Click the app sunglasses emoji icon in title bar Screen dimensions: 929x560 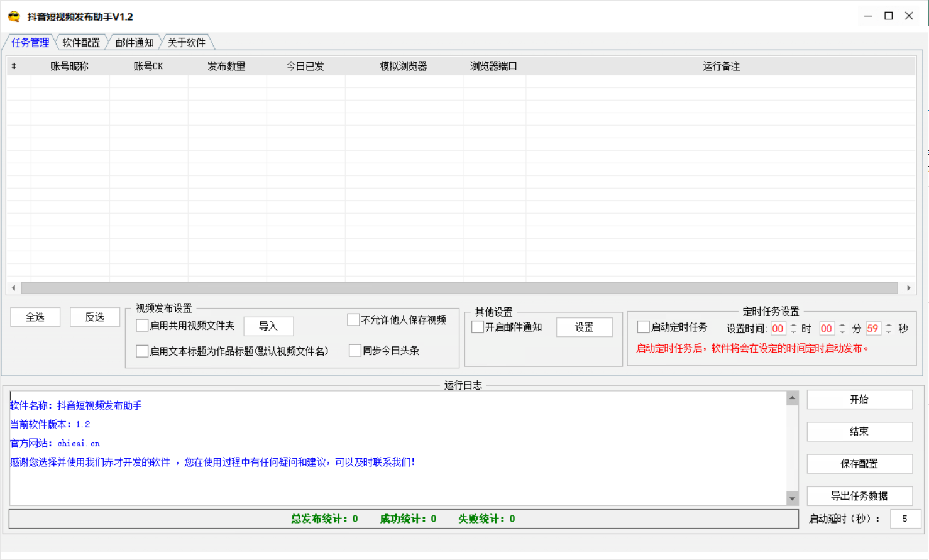coord(14,17)
